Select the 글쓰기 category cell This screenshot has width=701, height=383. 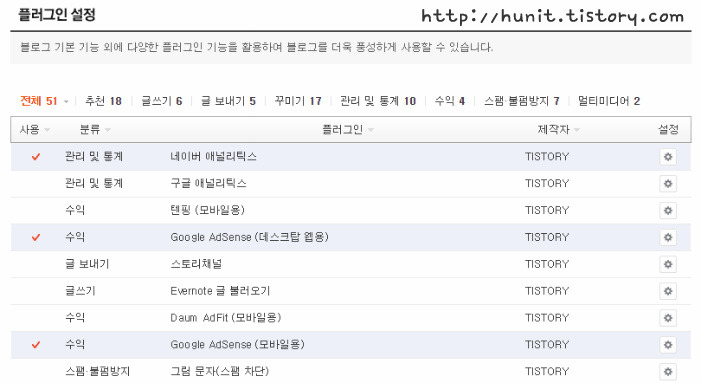(80, 290)
